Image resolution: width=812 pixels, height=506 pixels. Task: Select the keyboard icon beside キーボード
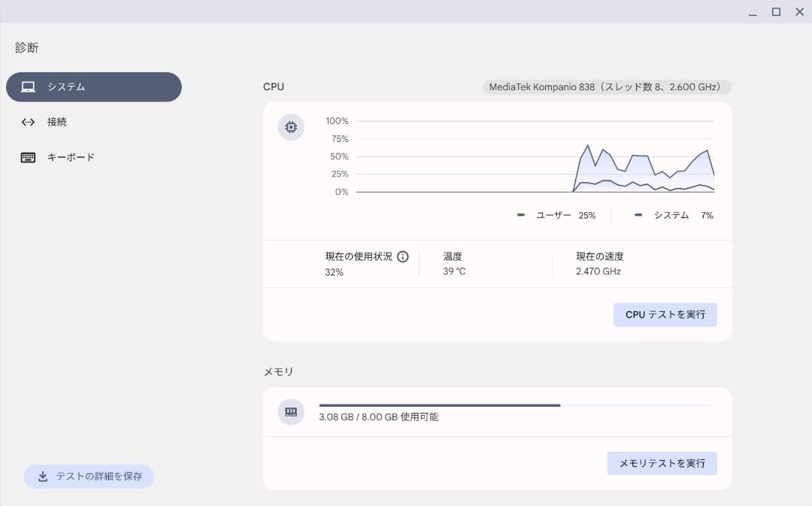(27, 157)
